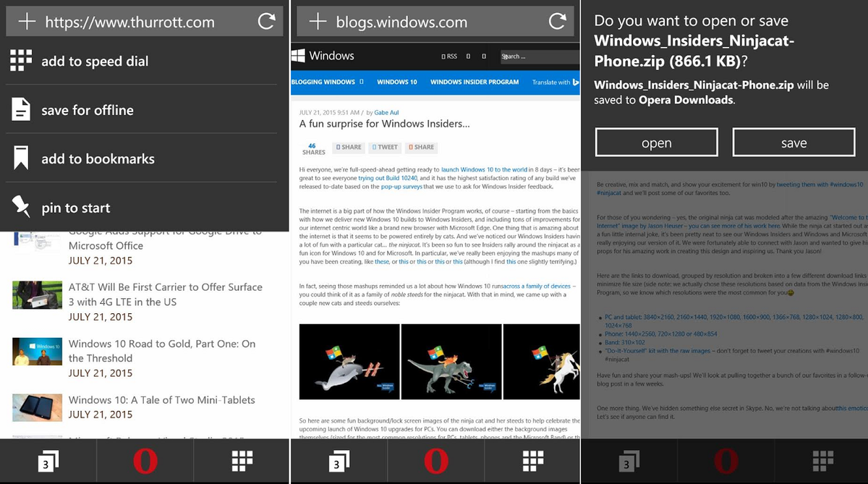The height and width of the screenshot is (484, 868).
Task: Click 'save' to download the Ninjacat zip
Action: 793,142
